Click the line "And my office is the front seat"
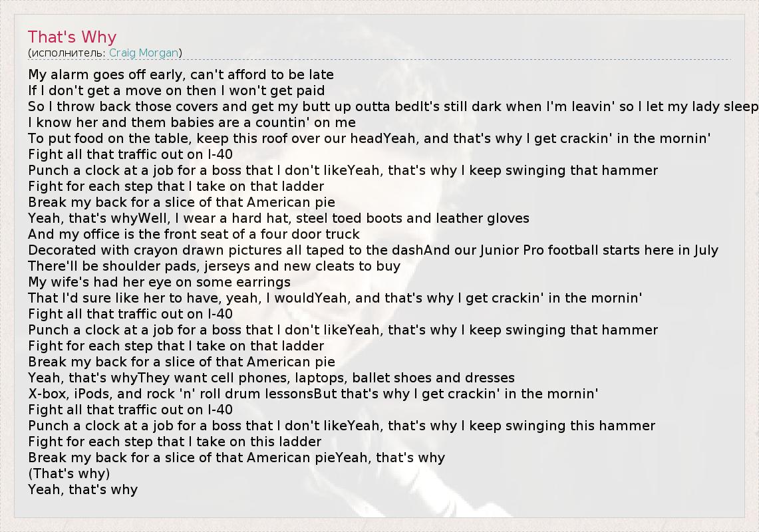This screenshot has width=759, height=532. pos(194,234)
